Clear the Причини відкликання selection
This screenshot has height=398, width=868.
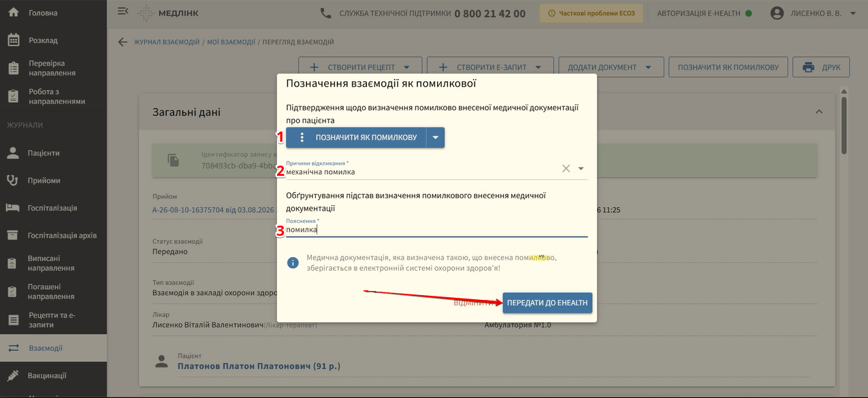tap(566, 168)
